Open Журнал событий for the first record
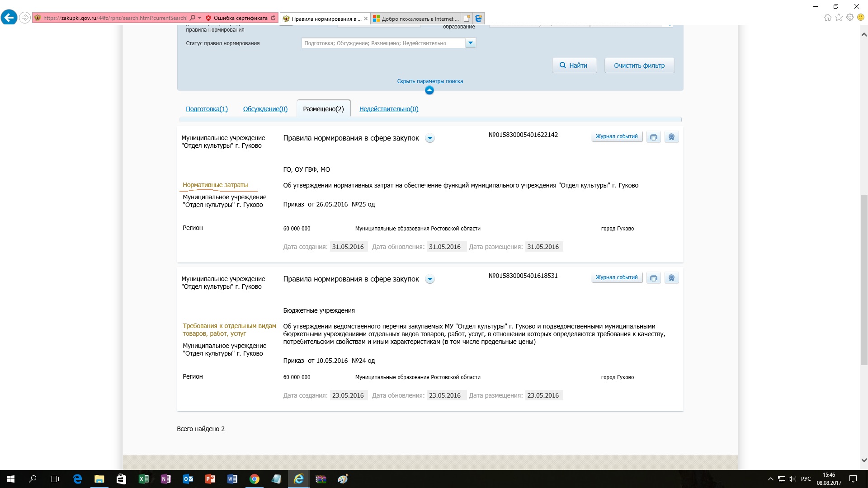This screenshot has width=868, height=488. [x=617, y=136]
